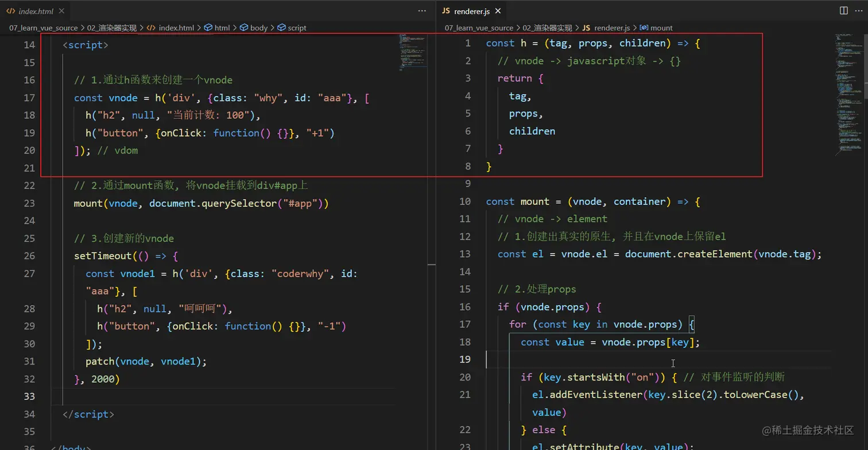Switch to the renderer.js editor tab

pos(471,11)
